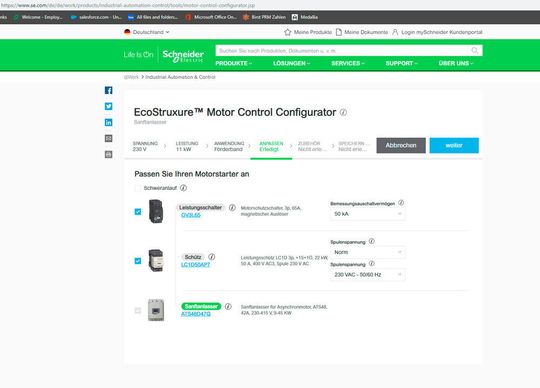Open the Deutschland country selector

tap(147, 32)
